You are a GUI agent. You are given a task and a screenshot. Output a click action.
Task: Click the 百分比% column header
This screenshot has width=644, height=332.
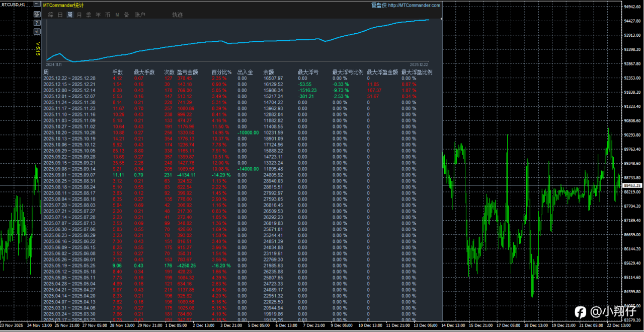pyautogui.click(x=221, y=73)
